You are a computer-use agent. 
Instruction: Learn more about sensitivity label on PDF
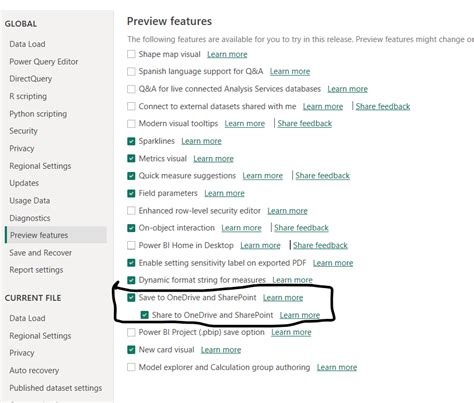tap(333, 263)
